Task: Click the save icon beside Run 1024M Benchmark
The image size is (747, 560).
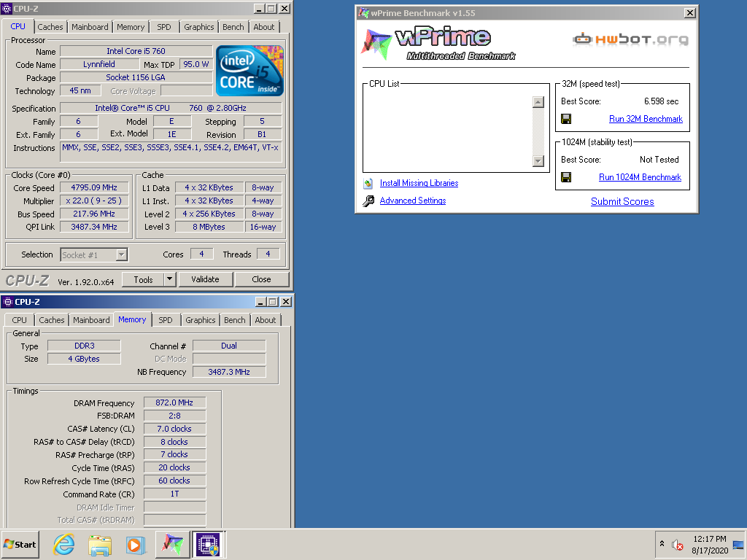Action: click(x=566, y=177)
